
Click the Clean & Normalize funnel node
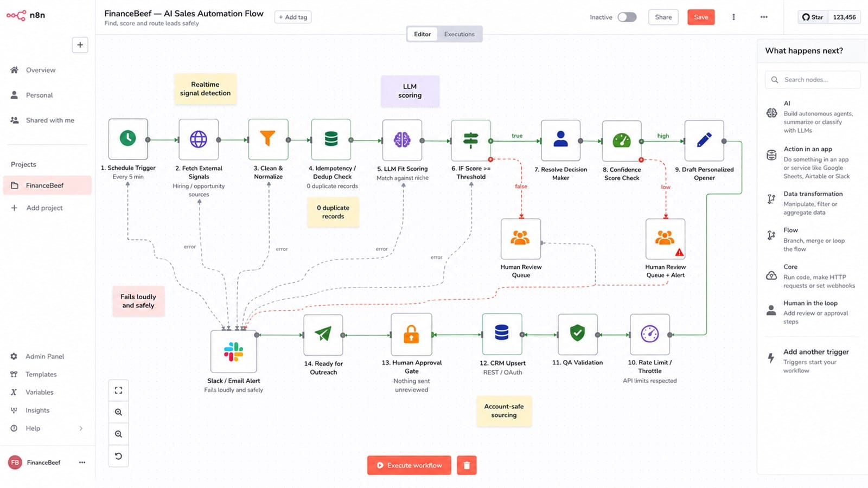(x=268, y=139)
